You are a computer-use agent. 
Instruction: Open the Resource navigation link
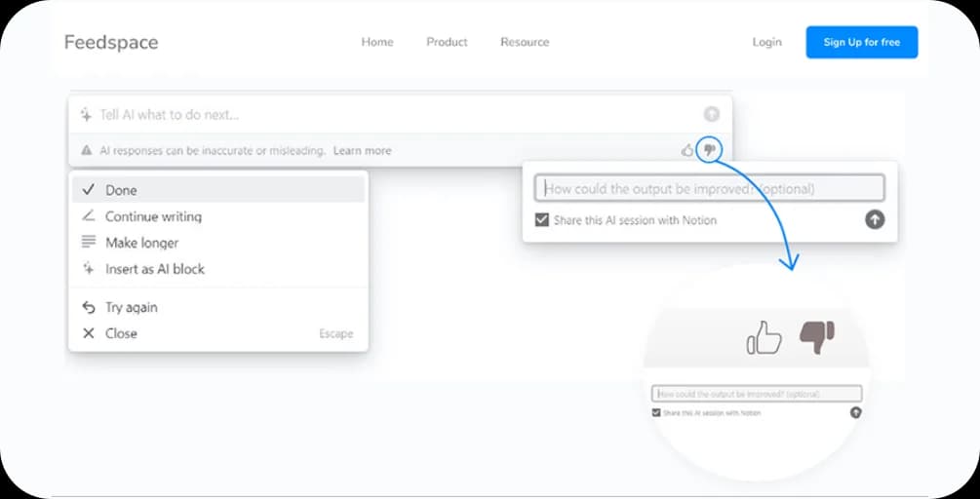[x=525, y=42]
